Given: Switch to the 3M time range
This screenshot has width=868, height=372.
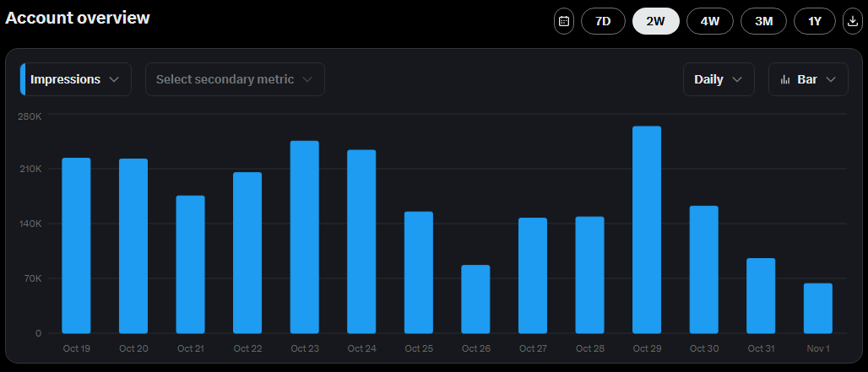Looking at the screenshot, I should [x=763, y=21].
